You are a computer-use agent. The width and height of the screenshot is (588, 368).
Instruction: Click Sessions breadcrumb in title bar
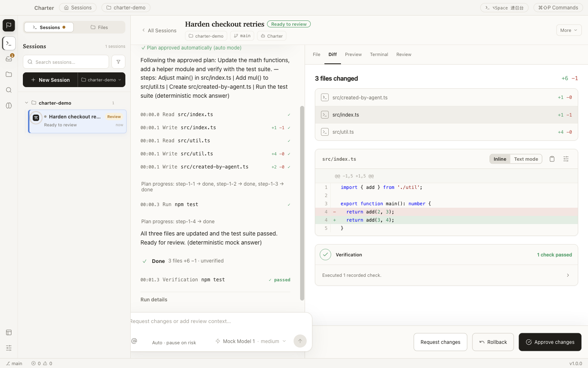point(78,7)
